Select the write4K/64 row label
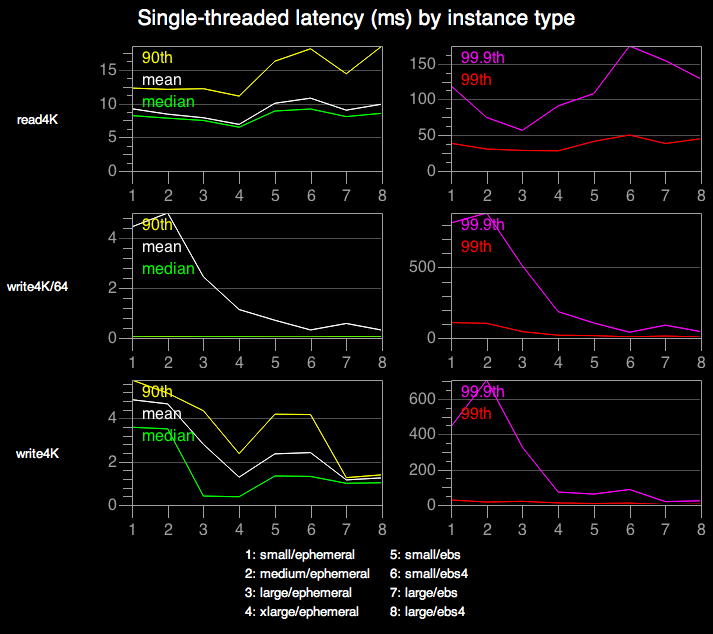The width and height of the screenshot is (713, 634). coord(46,287)
